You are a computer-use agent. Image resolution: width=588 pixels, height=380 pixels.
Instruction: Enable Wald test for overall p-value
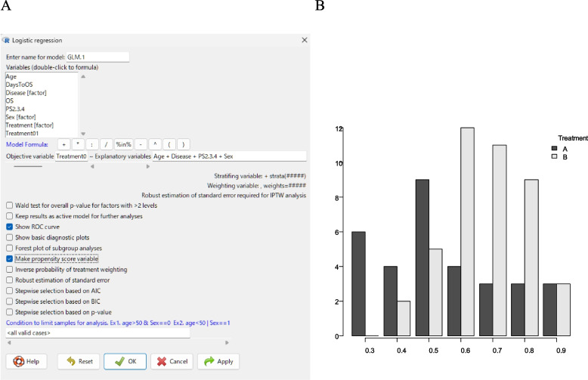coord(9,205)
